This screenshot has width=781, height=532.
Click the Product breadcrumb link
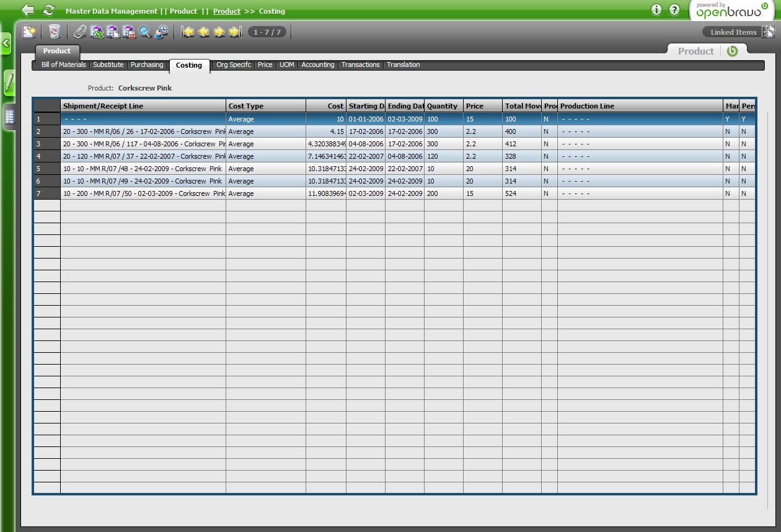pos(226,11)
